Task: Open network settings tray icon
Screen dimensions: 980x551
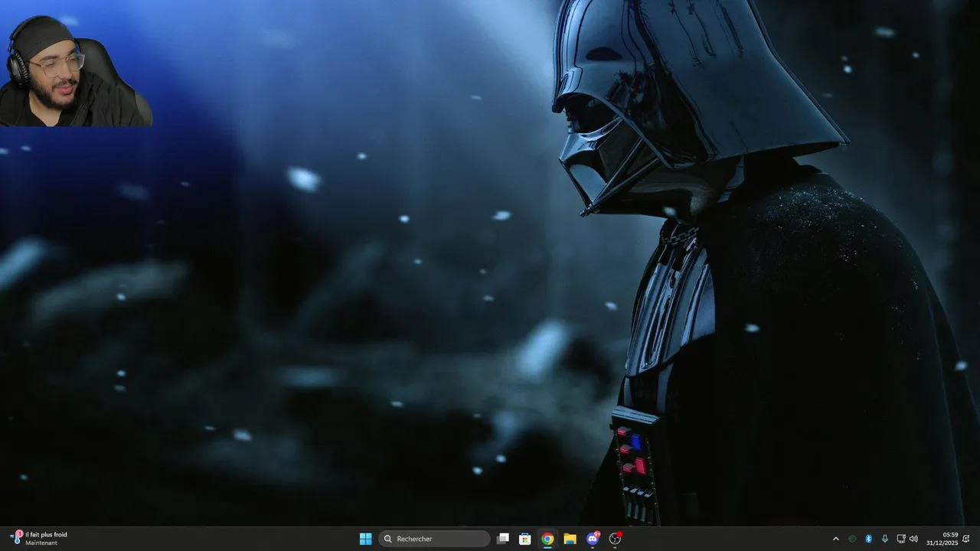Action: point(900,539)
